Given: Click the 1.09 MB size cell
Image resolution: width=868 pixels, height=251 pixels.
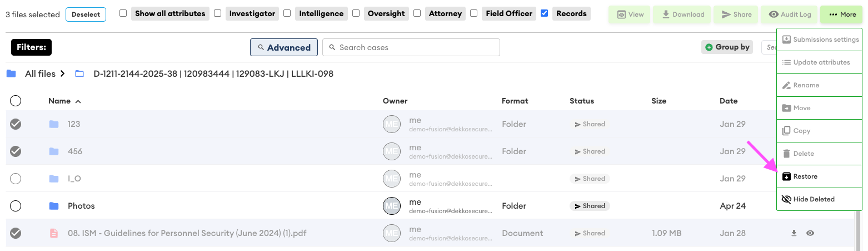Looking at the screenshot, I should click(666, 233).
